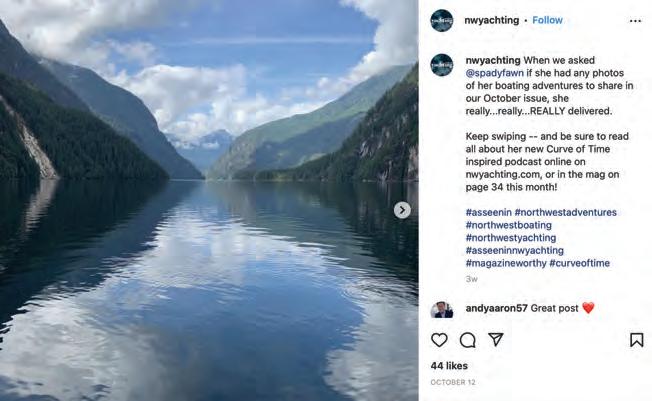
Task: Open the andyaaron57 username link
Action: (x=496, y=308)
